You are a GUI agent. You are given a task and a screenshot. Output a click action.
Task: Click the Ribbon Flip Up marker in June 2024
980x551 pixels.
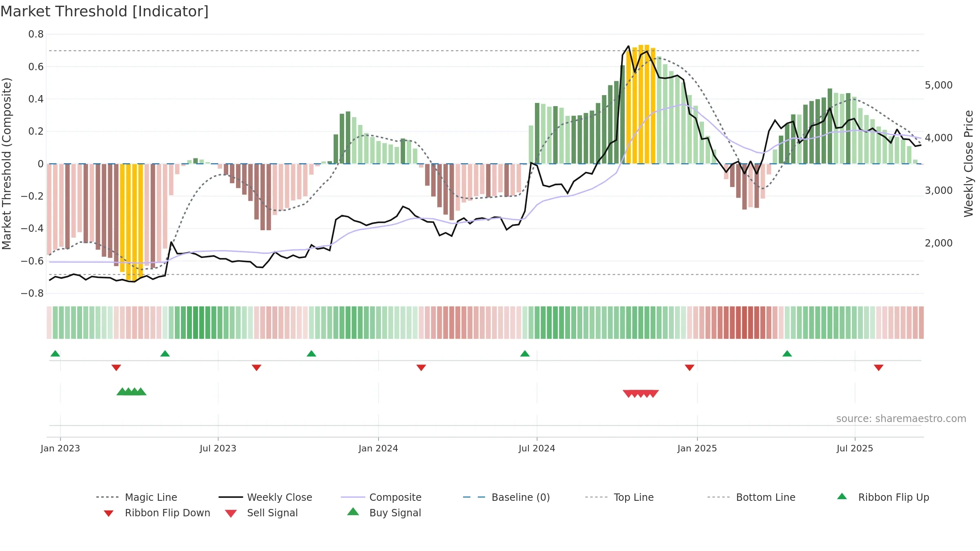coord(525,353)
